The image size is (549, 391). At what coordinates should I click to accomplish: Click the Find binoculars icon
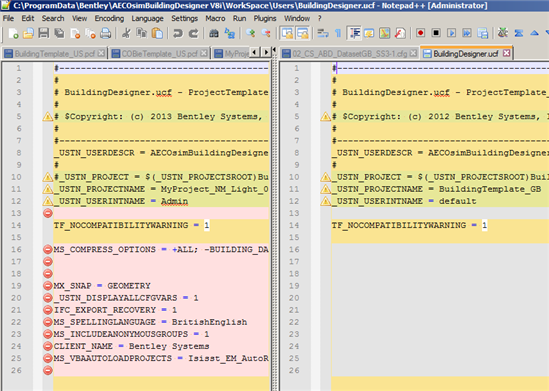pyautogui.click(x=214, y=33)
